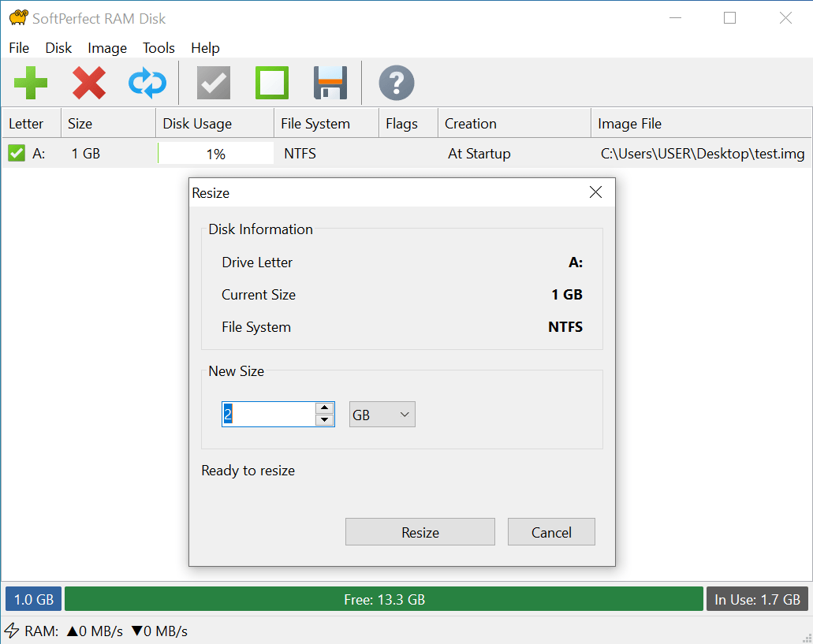
Task: Sort by the Size column header
Action: coord(108,123)
